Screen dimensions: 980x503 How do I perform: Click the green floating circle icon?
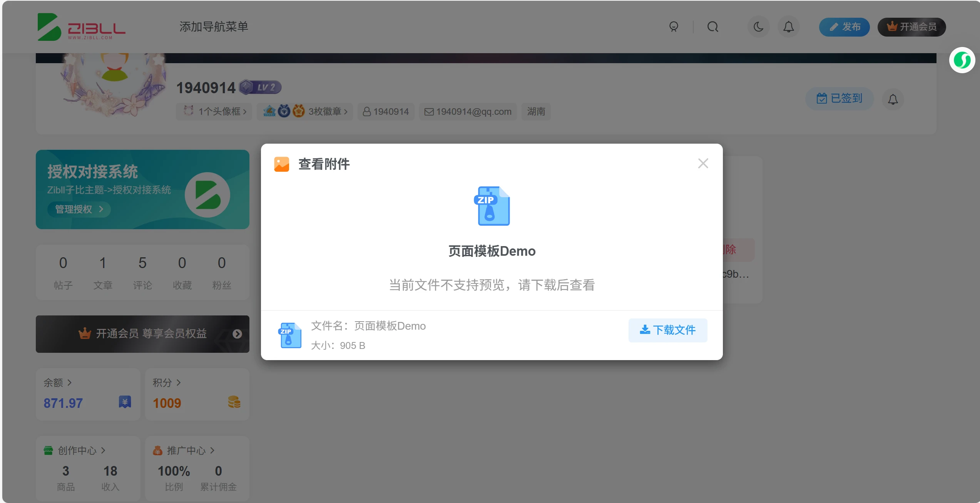click(x=962, y=60)
